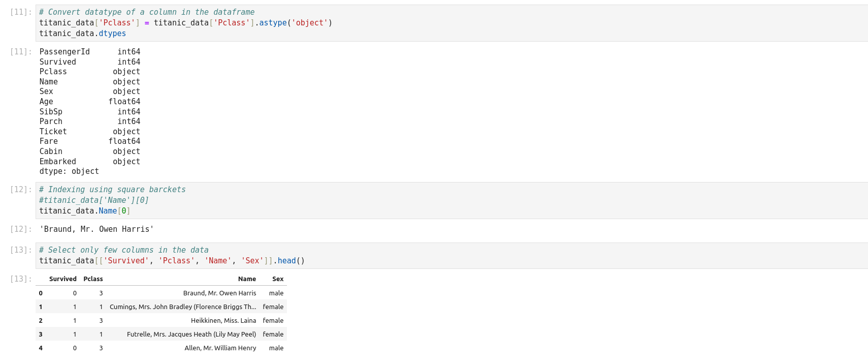Click the truncated 'Cumings, Mrs. John Bradley' cell
This screenshot has width=868, height=364.
click(182, 307)
